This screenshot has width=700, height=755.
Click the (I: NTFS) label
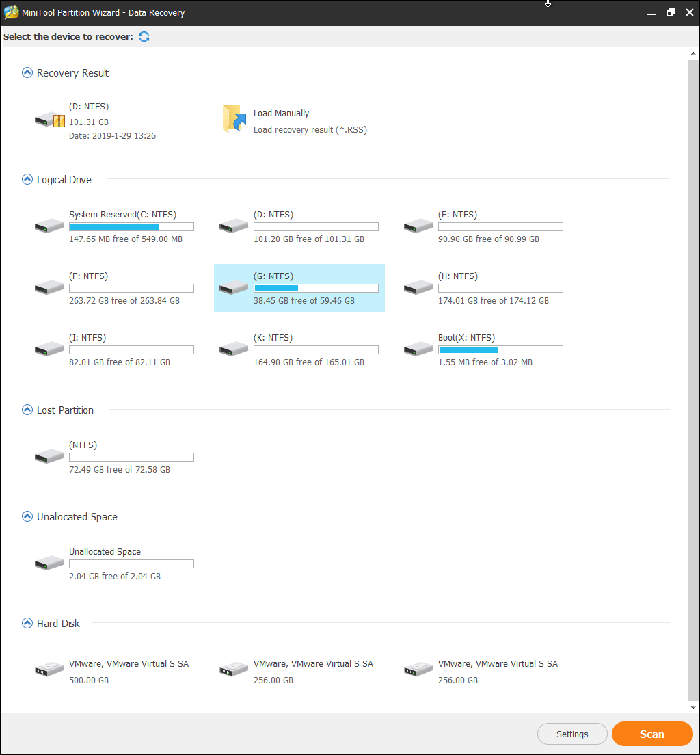pyautogui.click(x=87, y=338)
